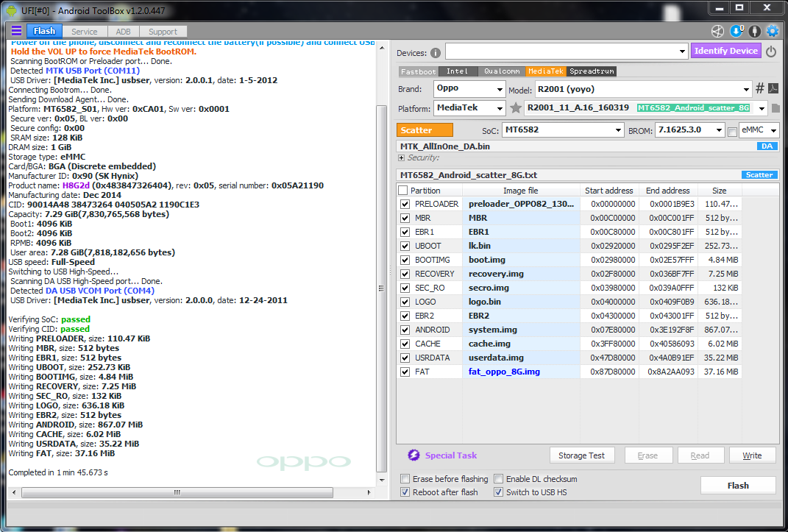
Task: Click the blue Scatter badge on the scatter file row
Action: pyautogui.click(x=759, y=175)
